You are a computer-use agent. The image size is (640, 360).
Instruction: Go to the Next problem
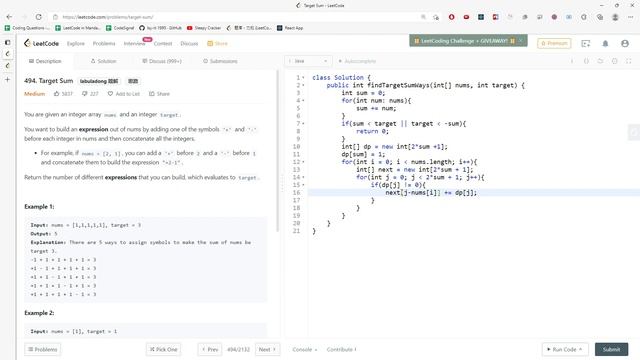coord(267,349)
